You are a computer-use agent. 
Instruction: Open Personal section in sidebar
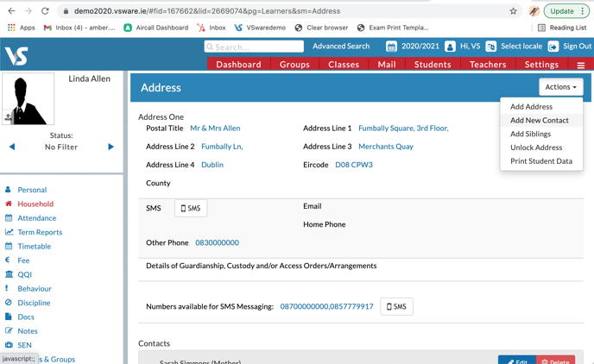32,190
